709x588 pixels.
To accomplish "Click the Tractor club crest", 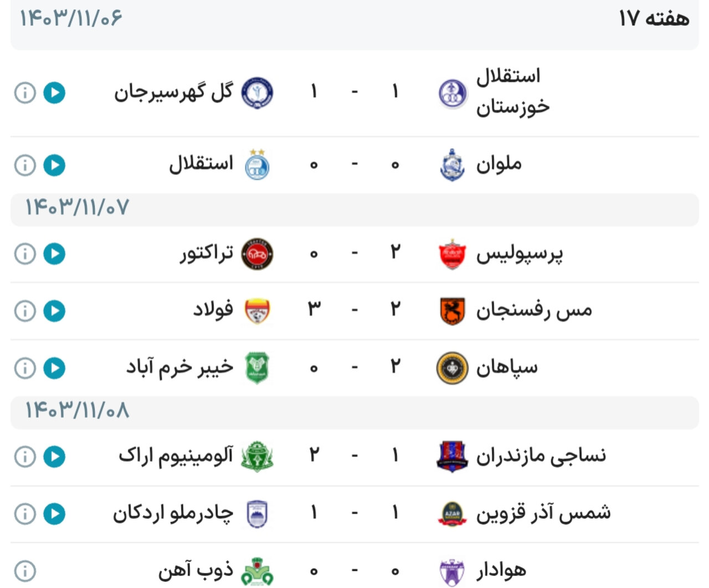I will pos(257,254).
